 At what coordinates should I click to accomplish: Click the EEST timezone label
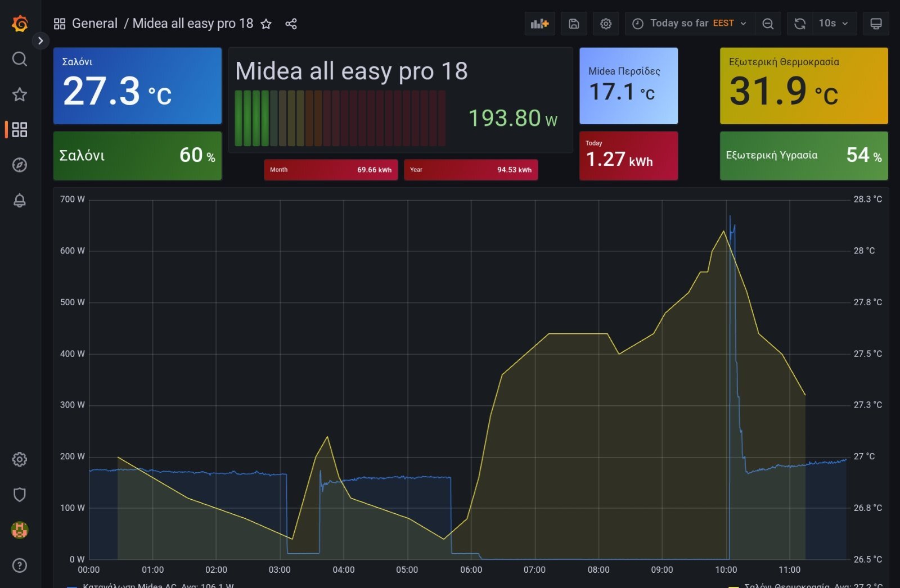click(723, 23)
